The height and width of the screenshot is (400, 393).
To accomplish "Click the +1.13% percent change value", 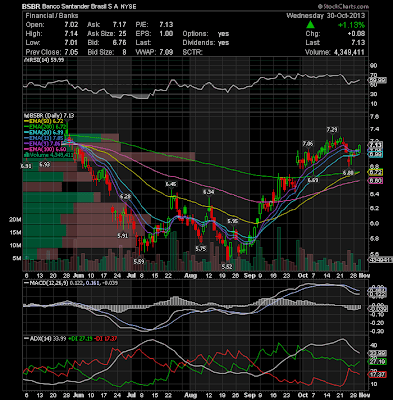I will [x=351, y=25].
